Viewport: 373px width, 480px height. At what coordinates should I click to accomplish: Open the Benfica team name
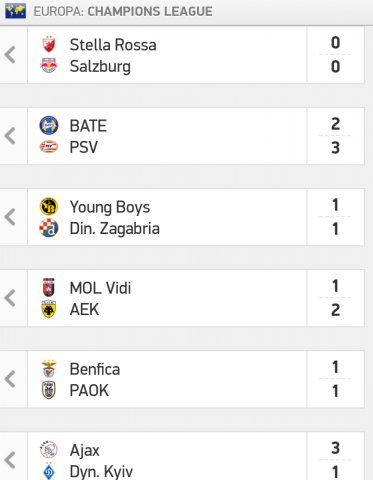95,369
